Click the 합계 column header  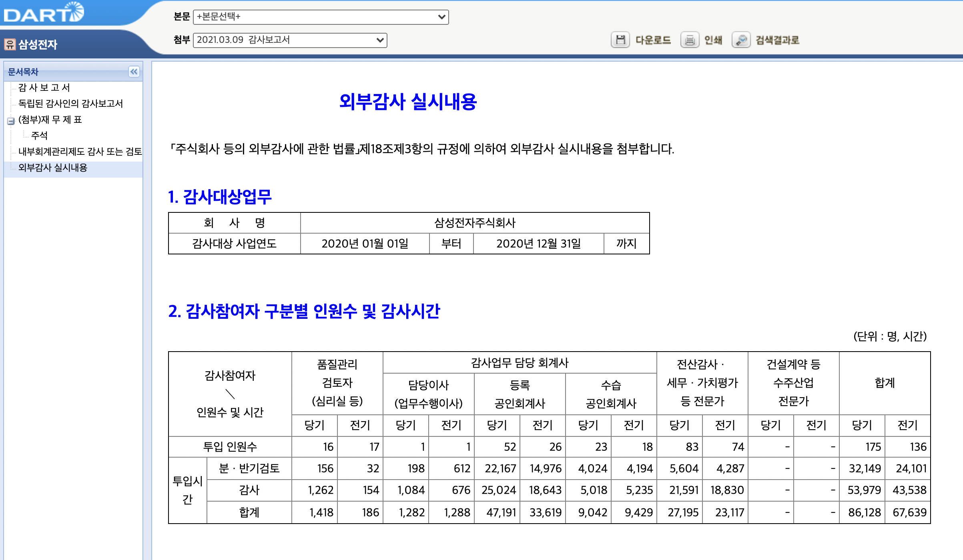(885, 383)
